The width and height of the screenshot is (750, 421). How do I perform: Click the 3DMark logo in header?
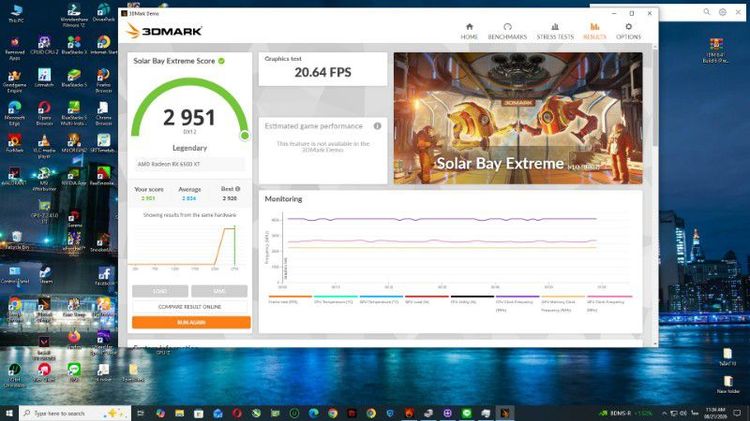click(164, 31)
